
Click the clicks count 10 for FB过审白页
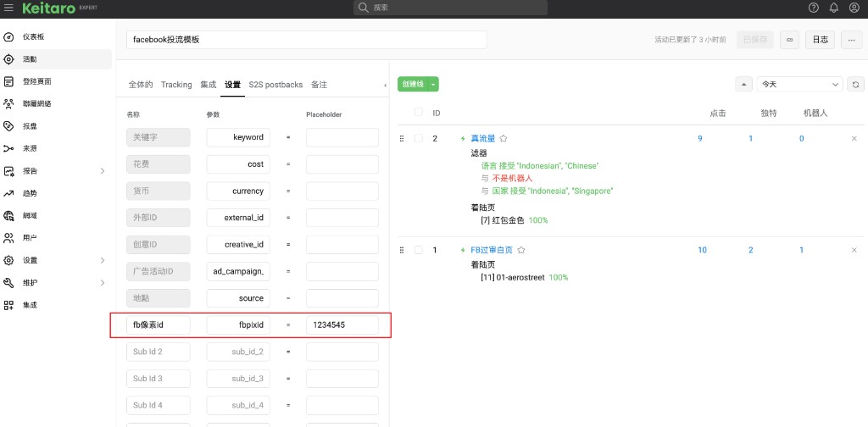pos(702,250)
